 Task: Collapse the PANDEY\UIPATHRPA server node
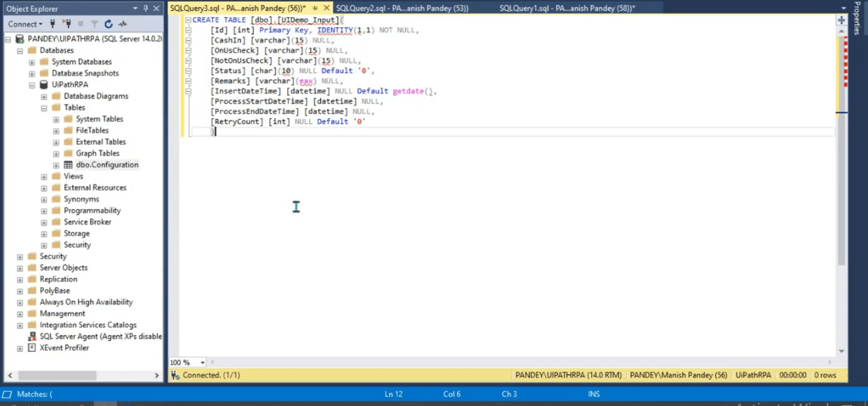coord(8,39)
